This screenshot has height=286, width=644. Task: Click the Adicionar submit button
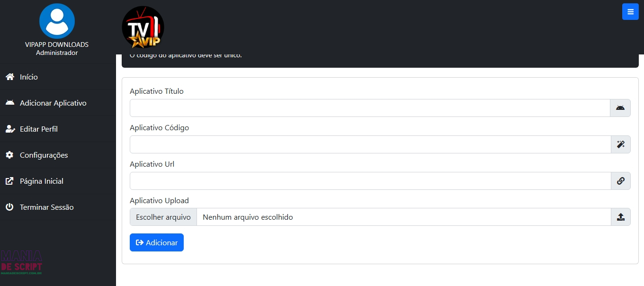[x=157, y=242]
